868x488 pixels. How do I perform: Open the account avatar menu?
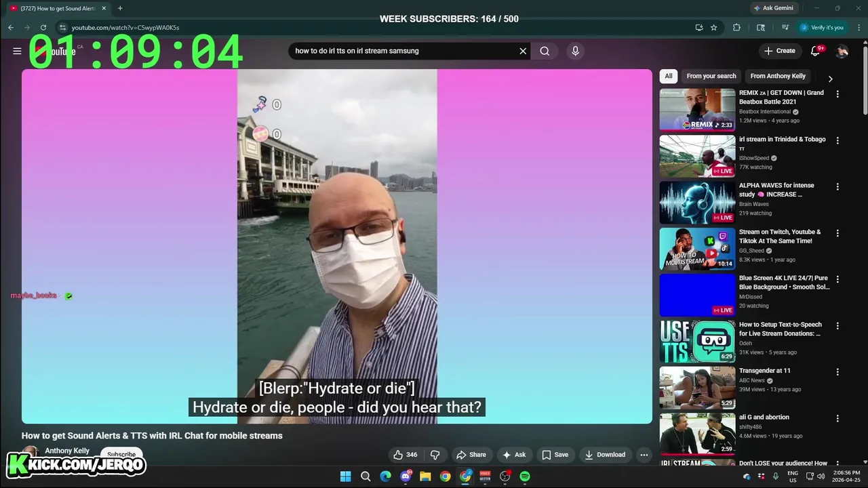point(842,51)
